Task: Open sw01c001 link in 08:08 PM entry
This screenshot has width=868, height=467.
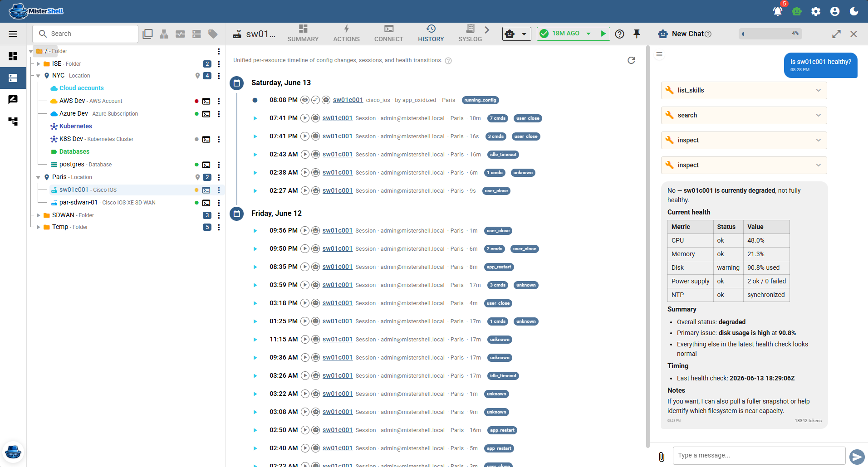Action: point(348,100)
